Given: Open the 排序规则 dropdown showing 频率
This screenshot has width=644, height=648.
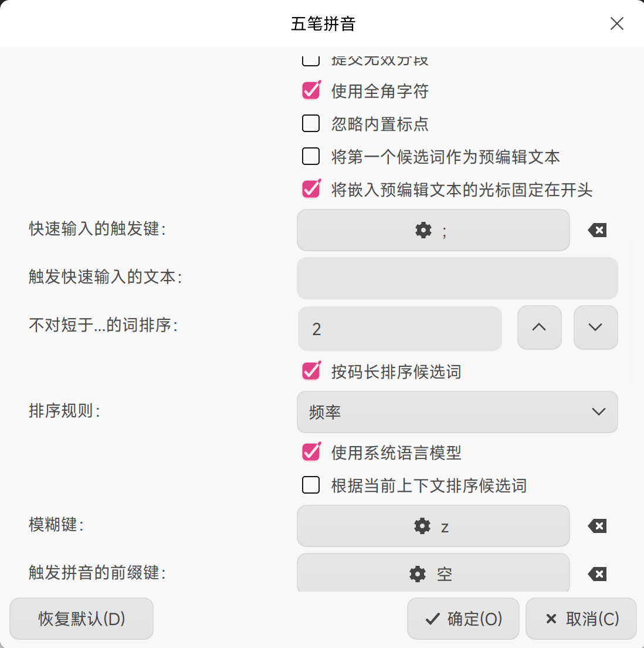Looking at the screenshot, I should click(457, 412).
